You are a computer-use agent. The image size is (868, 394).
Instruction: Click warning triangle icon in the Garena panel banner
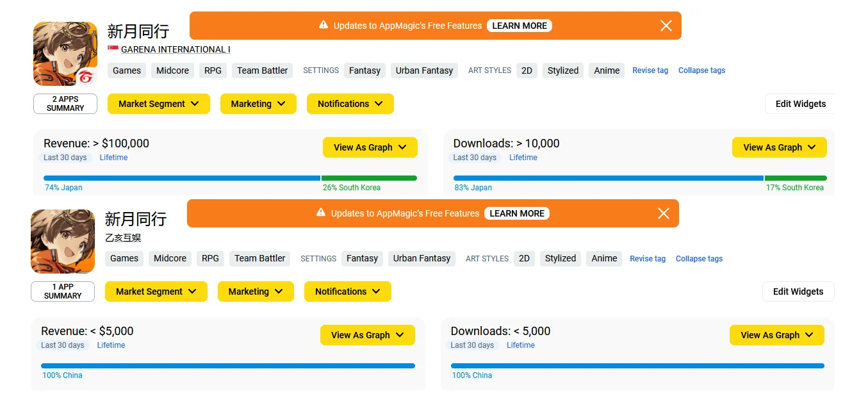click(323, 25)
